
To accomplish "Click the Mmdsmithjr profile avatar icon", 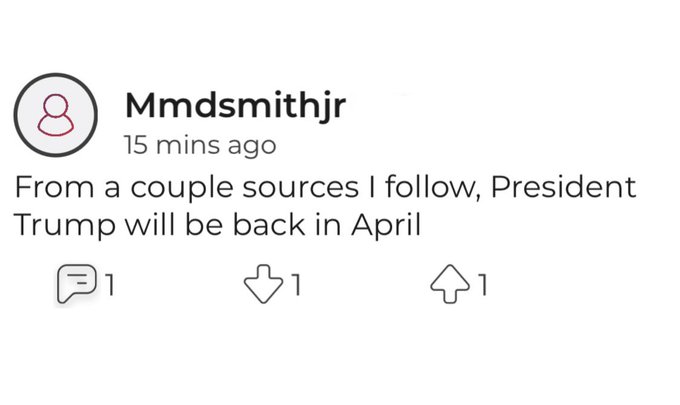I will point(55,116).
